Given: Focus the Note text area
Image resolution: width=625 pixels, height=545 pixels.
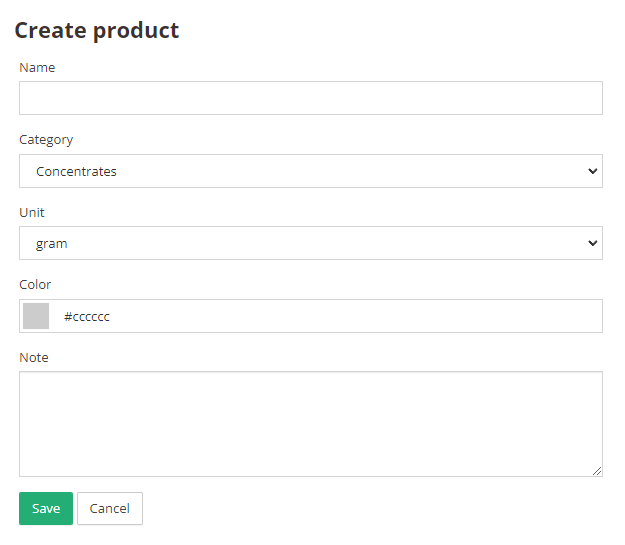Looking at the screenshot, I should (311, 424).
